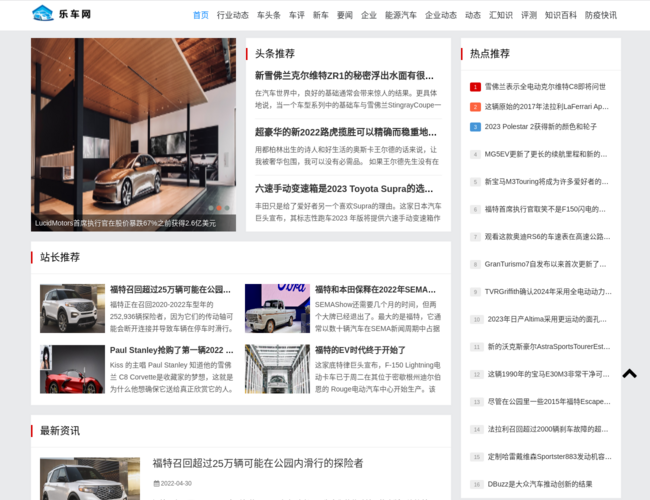This screenshot has height=500, width=650.
Task: Click the 乐车网 site logo
Action: [x=62, y=15]
